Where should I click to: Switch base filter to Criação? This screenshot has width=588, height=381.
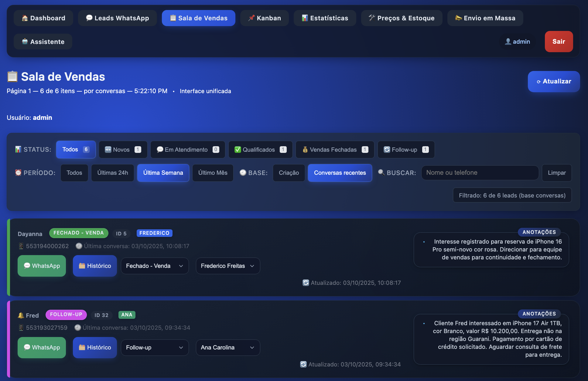coord(289,173)
